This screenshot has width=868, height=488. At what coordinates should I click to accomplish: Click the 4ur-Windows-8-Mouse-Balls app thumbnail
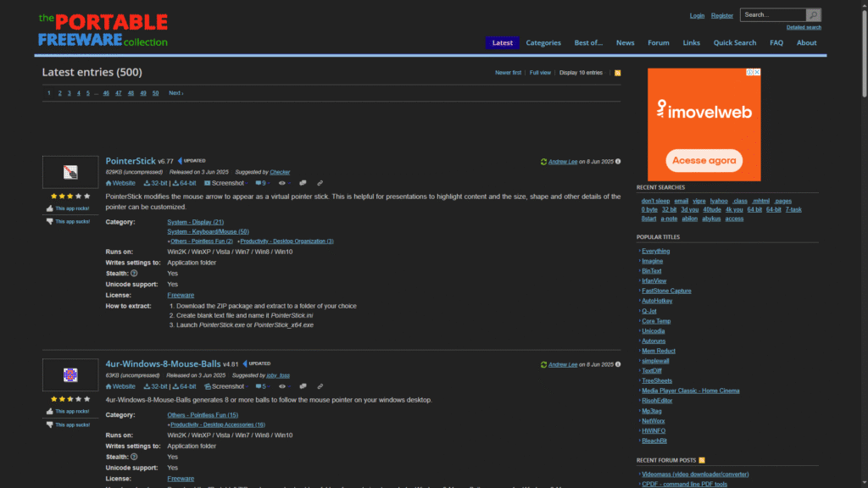click(70, 375)
